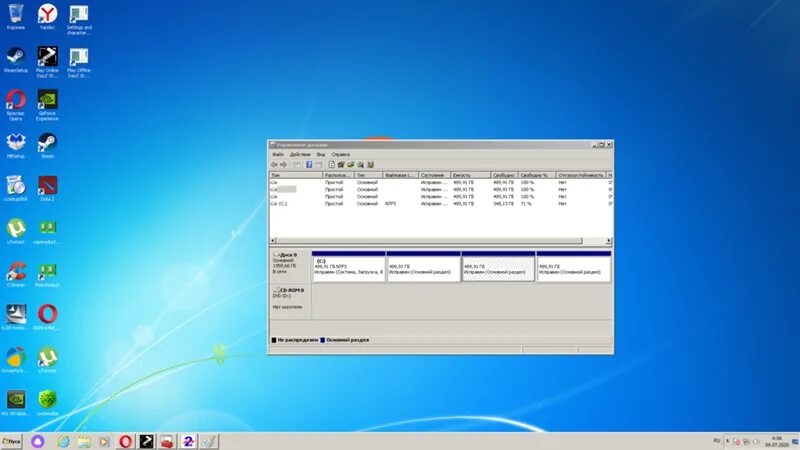Select the GeForce Experience desktop icon
Screen dimensions: 800x450
[x=47, y=105]
